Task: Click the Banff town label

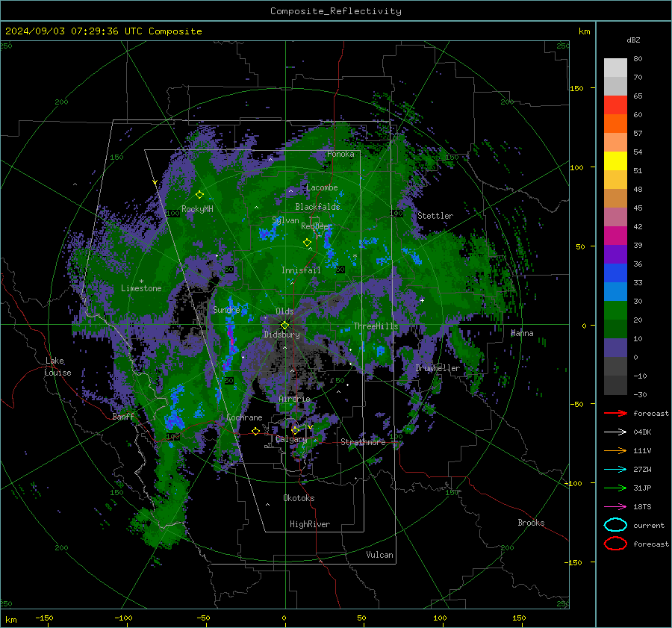Action: (123, 417)
